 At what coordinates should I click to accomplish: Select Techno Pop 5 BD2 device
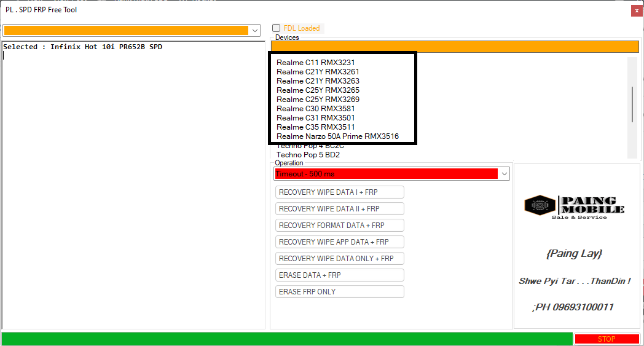(308, 155)
